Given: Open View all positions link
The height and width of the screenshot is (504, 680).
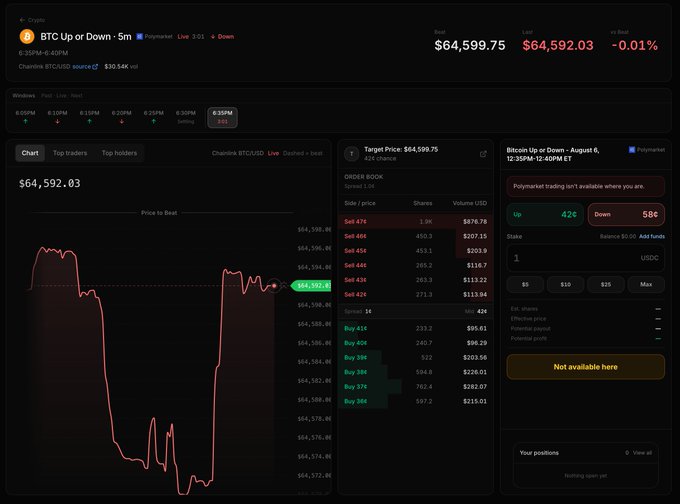Looking at the screenshot, I should [642, 453].
